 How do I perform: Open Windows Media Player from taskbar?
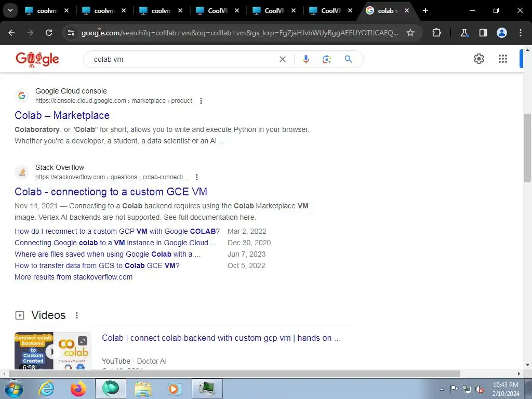[175, 389]
